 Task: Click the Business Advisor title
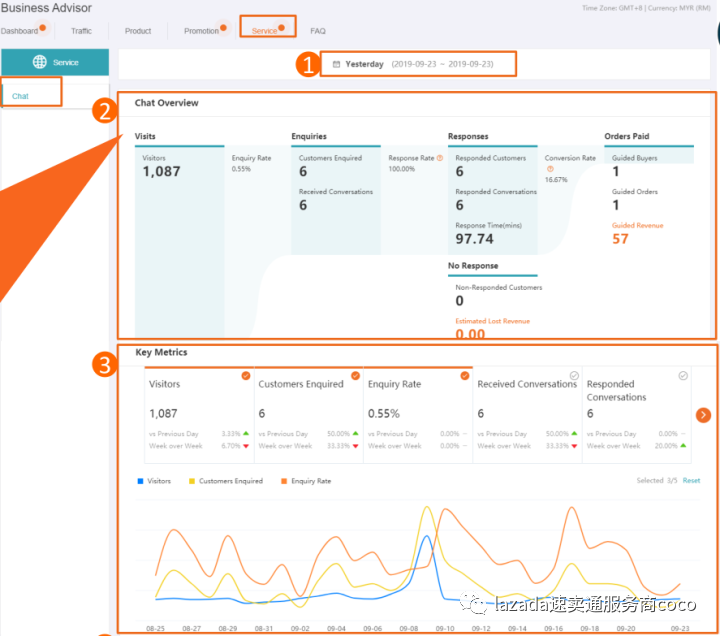point(46,8)
